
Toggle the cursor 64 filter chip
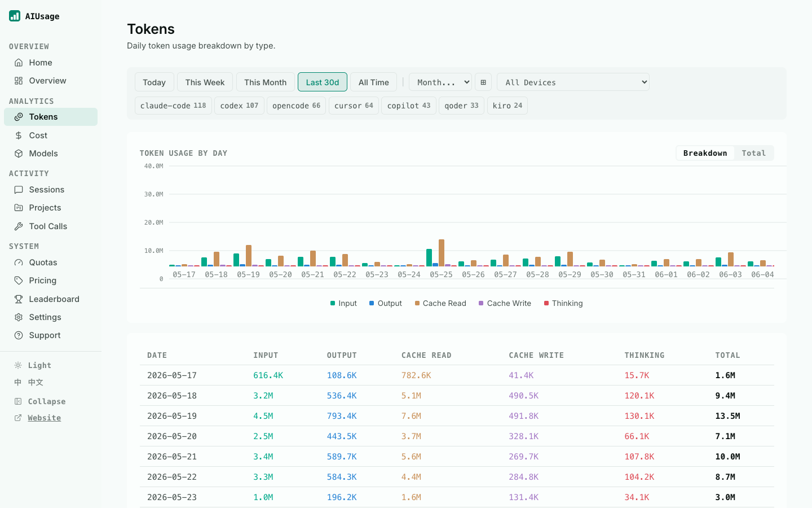pyautogui.click(x=354, y=106)
